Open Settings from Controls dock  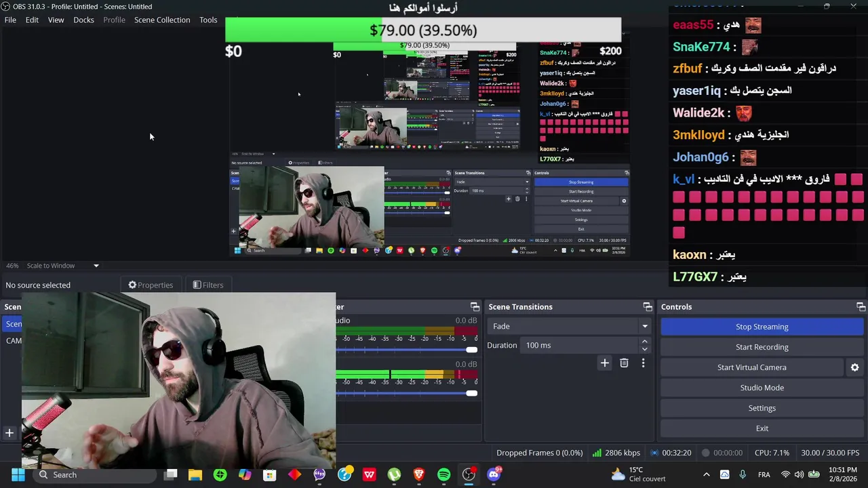pyautogui.click(x=762, y=408)
